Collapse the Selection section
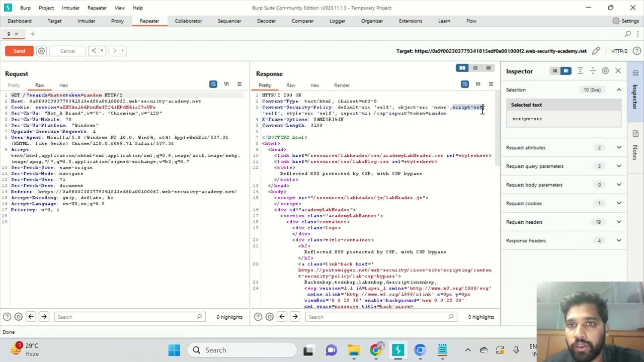The image size is (644, 362). (x=619, y=89)
